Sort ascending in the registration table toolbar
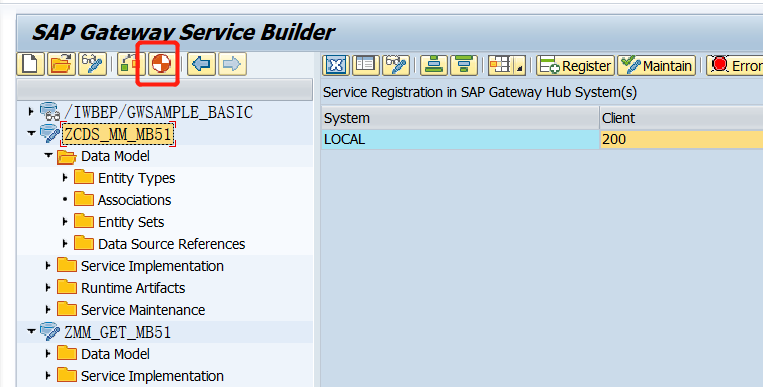Screen dimensions: 763x387 [434, 65]
